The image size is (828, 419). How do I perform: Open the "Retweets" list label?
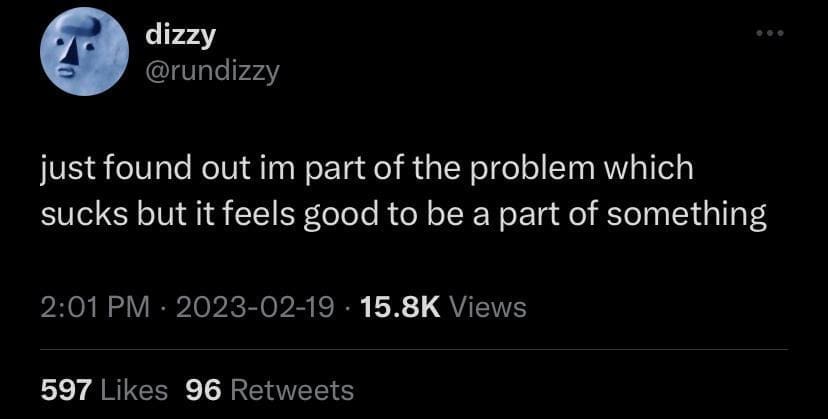[291, 389]
